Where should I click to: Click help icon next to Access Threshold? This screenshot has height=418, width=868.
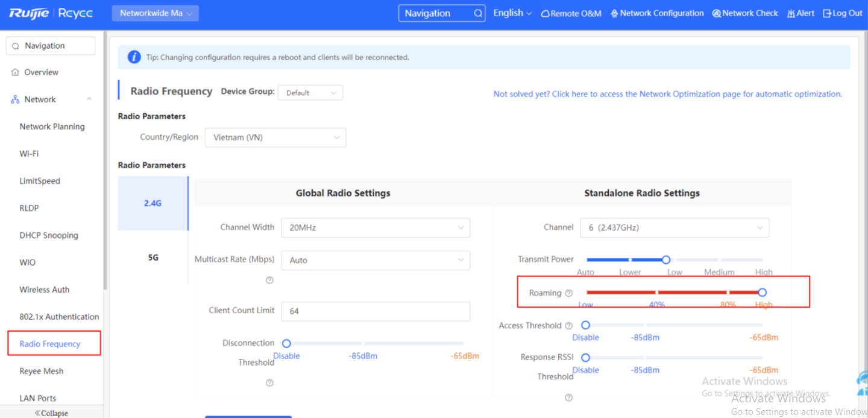click(x=568, y=326)
